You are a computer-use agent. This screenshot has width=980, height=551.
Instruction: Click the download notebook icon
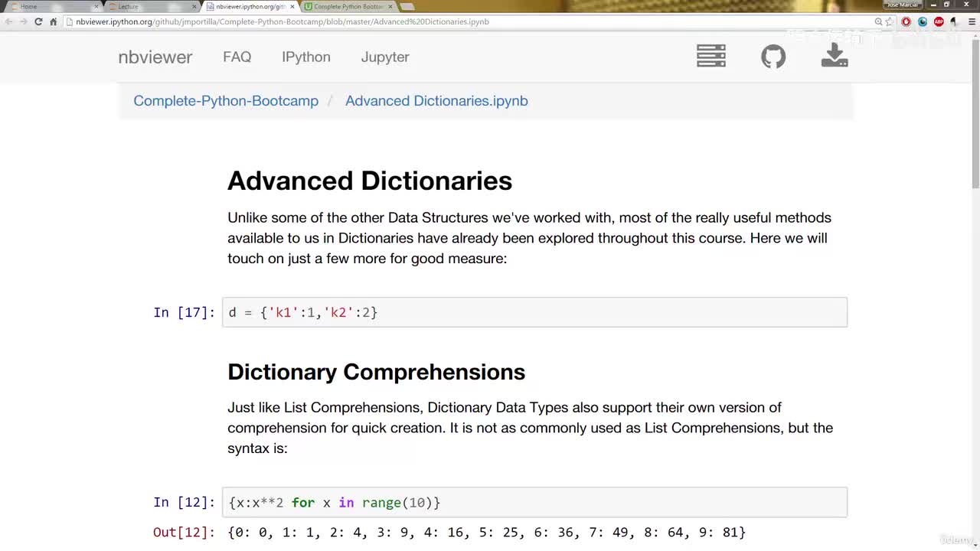(x=835, y=56)
